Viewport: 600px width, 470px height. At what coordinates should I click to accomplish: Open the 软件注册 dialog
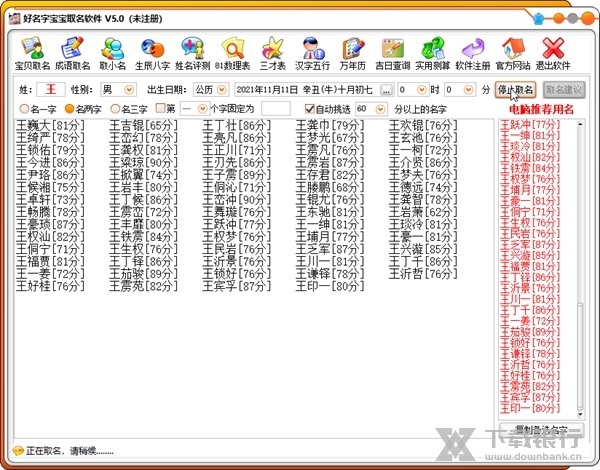point(473,54)
